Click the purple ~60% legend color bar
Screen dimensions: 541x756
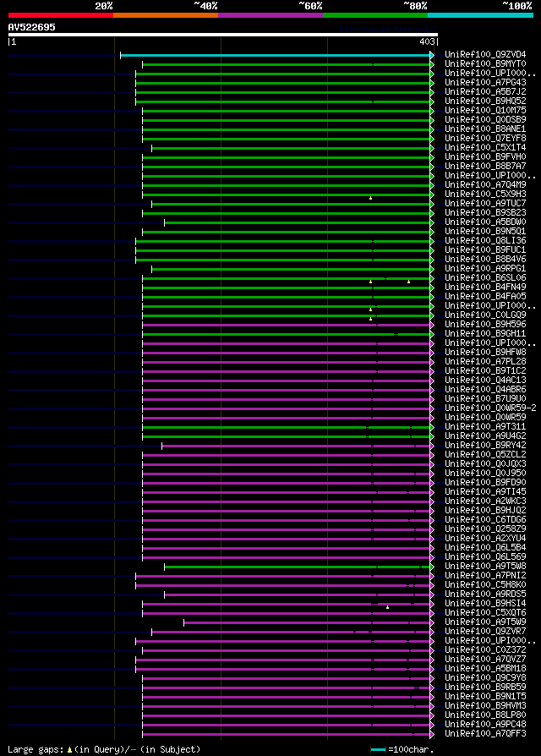coord(270,15)
